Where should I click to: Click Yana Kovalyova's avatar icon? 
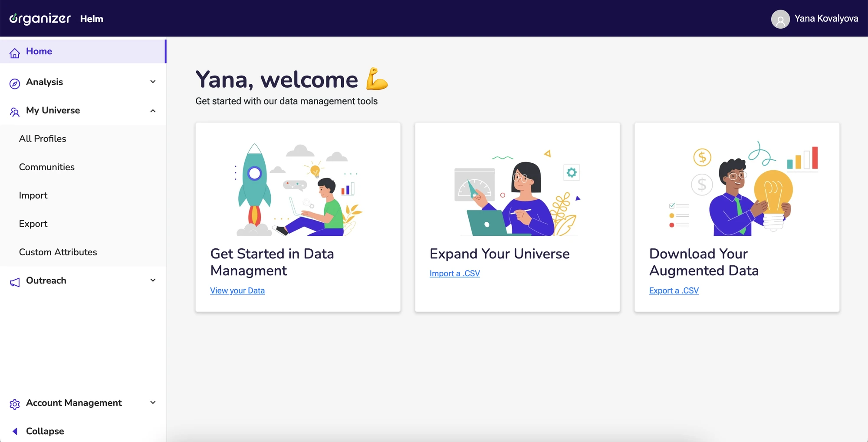780,19
